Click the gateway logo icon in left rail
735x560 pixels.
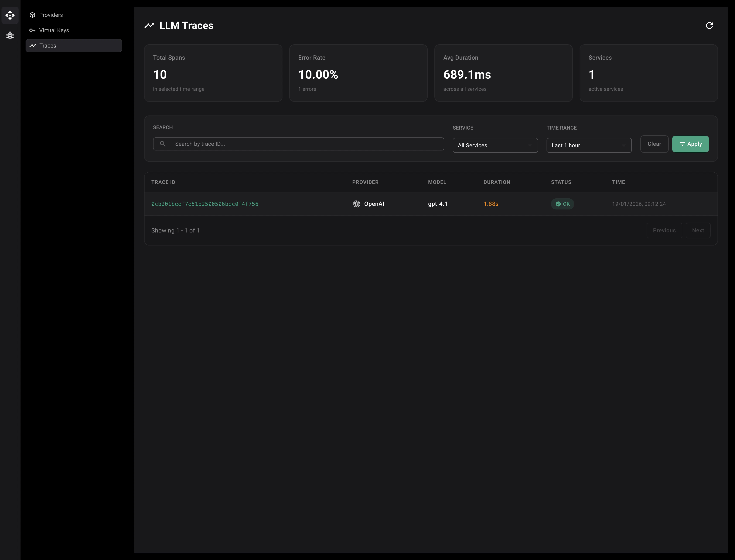coord(10,15)
